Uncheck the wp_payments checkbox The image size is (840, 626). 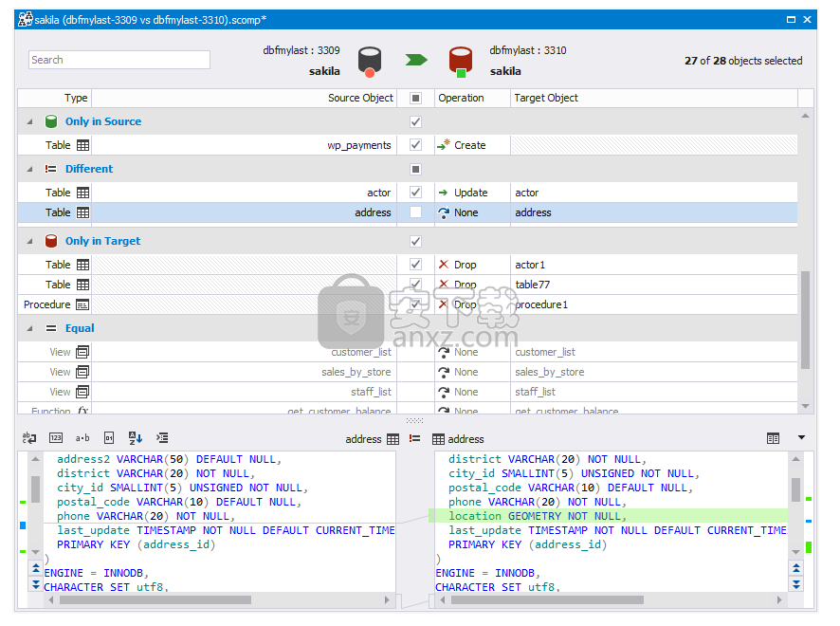tap(415, 145)
